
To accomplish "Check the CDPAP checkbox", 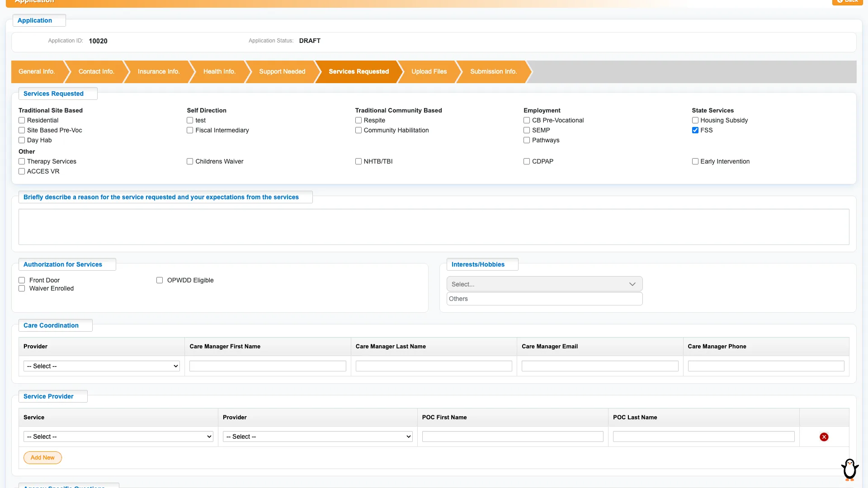I will (527, 161).
